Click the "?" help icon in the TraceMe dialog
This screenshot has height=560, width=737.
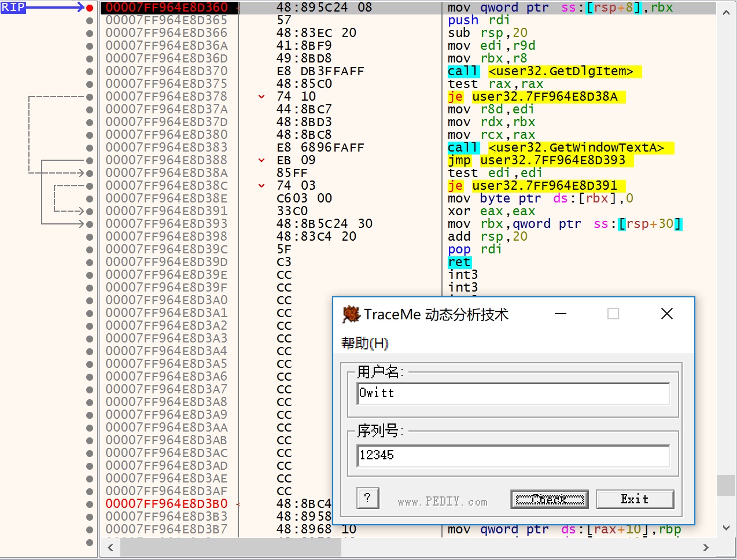pos(367,498)
